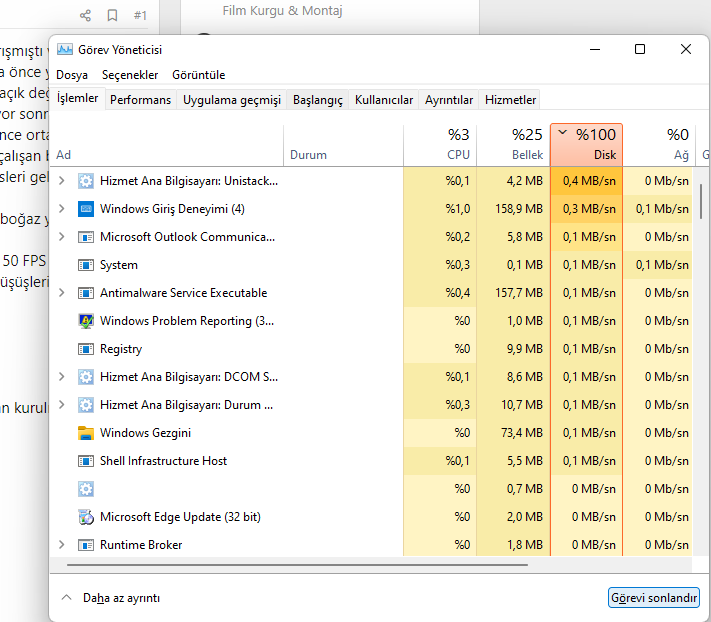The image size is (711, 622).
Task: Sort by the Ağ column header
Action: coord(660,146)
